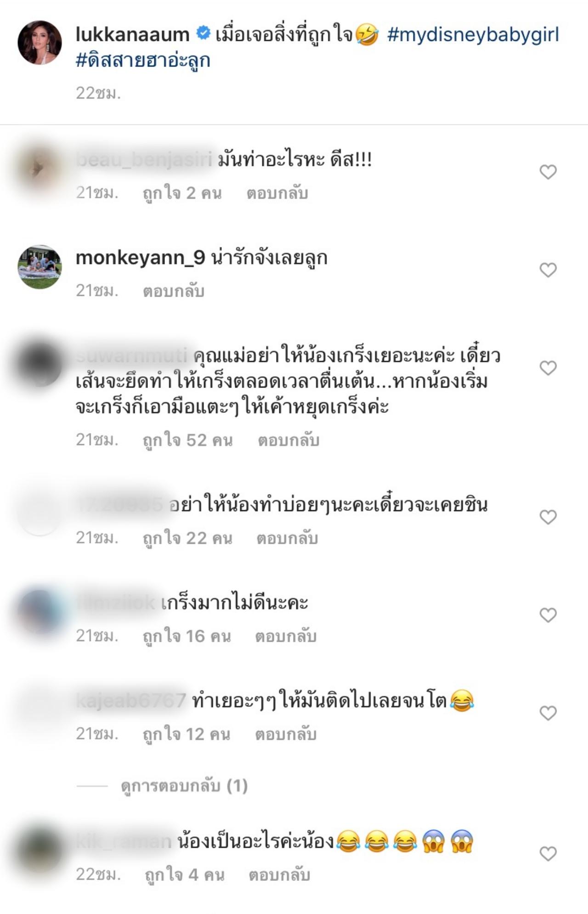Screen dimensions: 588x914
Task: Like the long comment about เกร็งเยอะ
Action: 548,368
